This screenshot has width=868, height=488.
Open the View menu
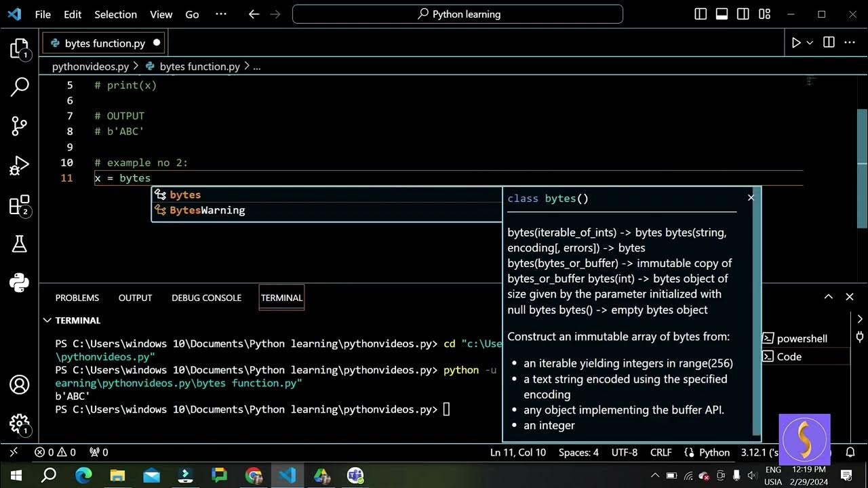point(161,14)
